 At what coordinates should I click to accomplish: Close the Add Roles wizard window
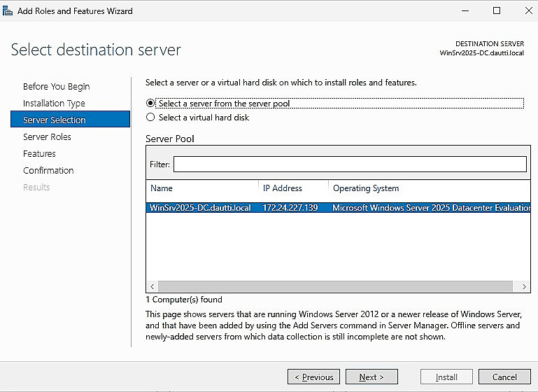click(x=529, y=10)
